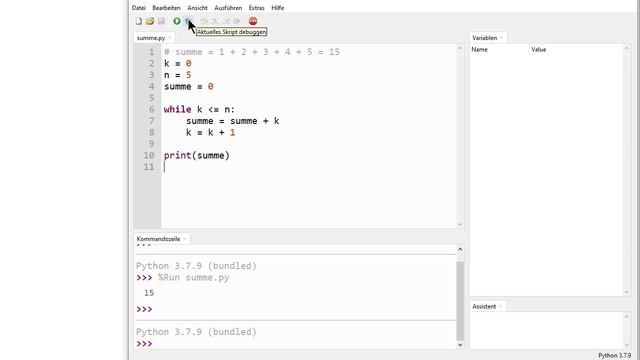
Task: Click the Name column header in Variablen
Action: coord(479,49)
